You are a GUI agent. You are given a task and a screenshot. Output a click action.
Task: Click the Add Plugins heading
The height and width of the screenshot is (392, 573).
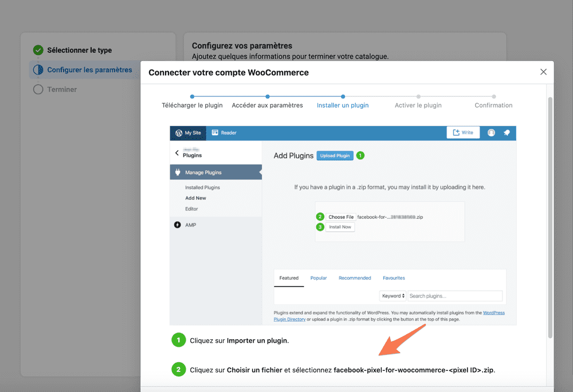pos(293,156)
